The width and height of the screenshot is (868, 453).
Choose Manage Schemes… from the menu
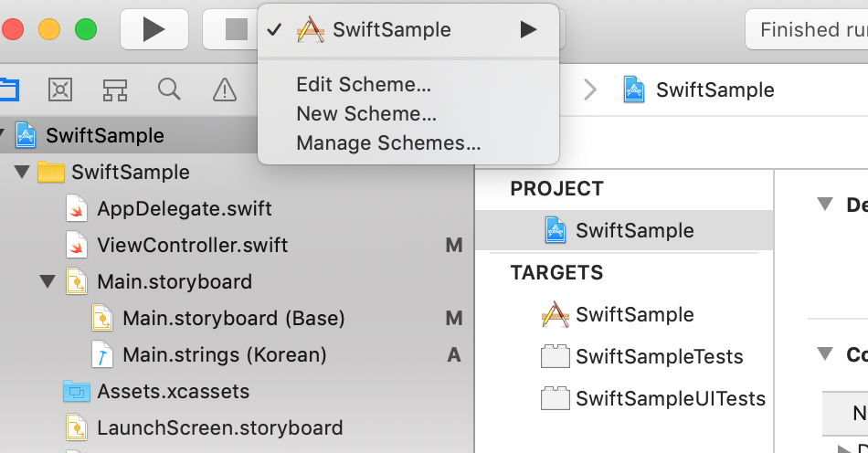click(388, 143)
